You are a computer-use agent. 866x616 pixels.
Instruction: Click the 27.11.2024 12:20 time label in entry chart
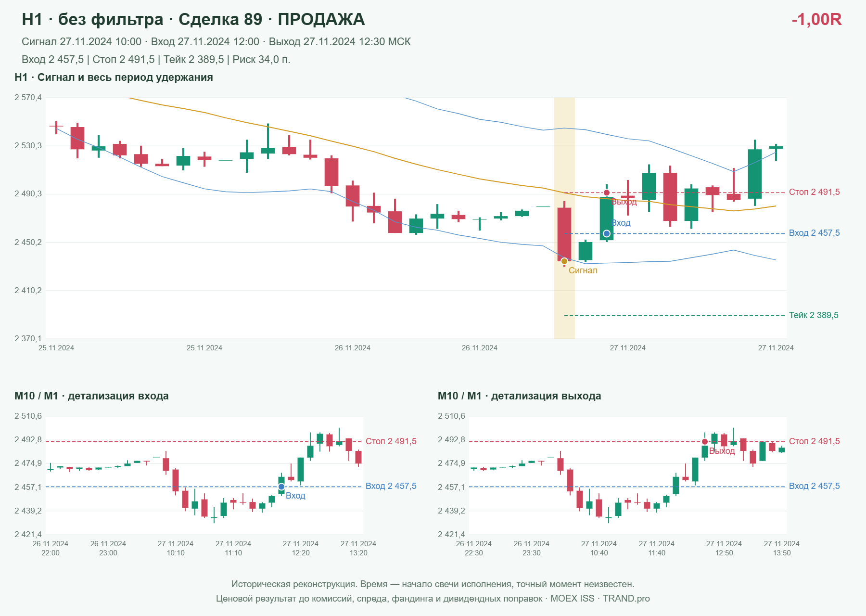point(301,548)
